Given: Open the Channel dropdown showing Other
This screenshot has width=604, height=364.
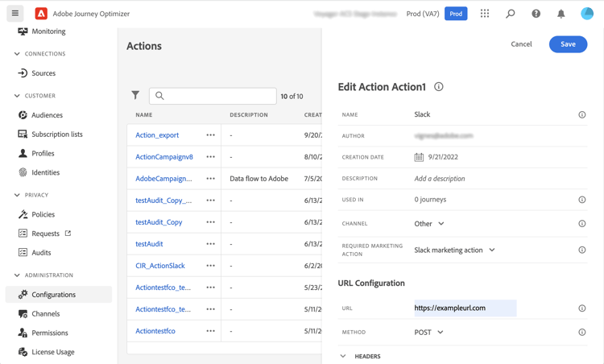Looking at the screenshot, I should pyautogui.click(x=429, y=224).
